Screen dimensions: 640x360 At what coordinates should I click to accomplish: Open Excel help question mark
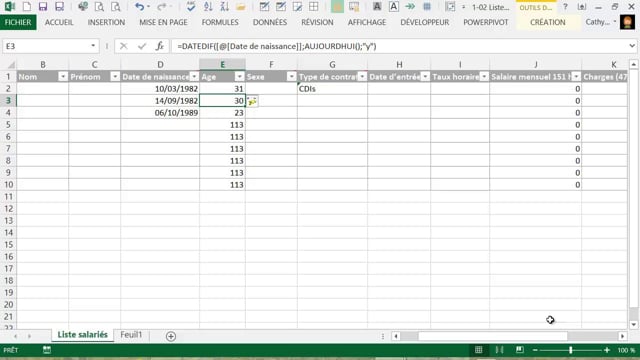[x=565, y=7]
